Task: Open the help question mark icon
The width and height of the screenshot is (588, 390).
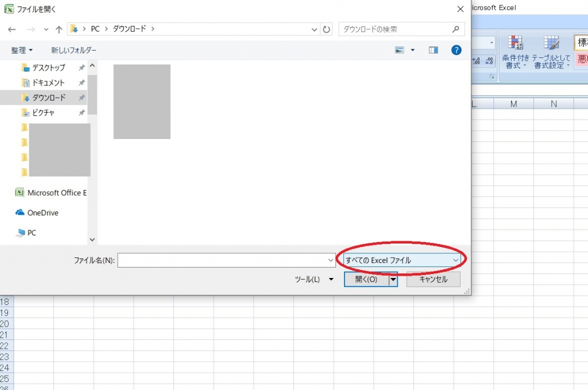Action: pos(457,51)
